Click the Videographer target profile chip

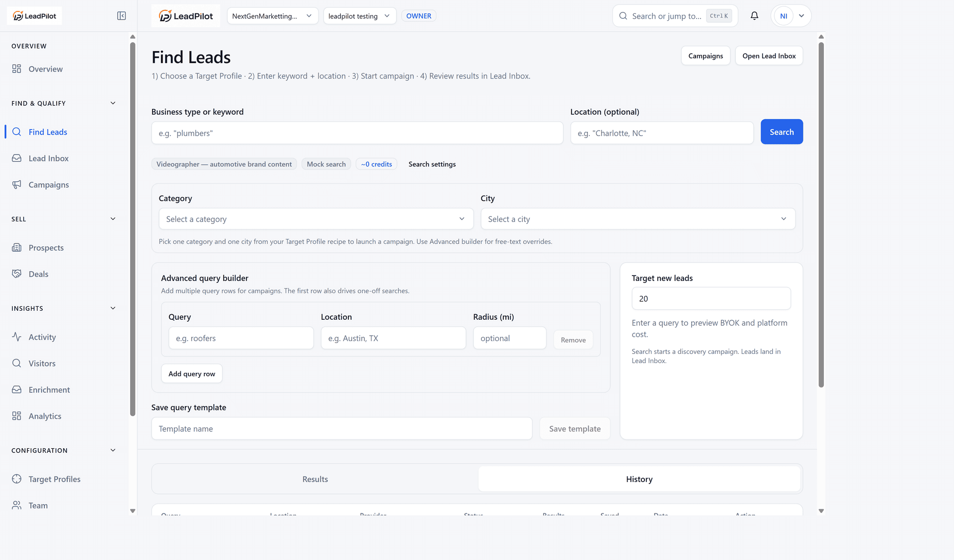tap(224, 164)
